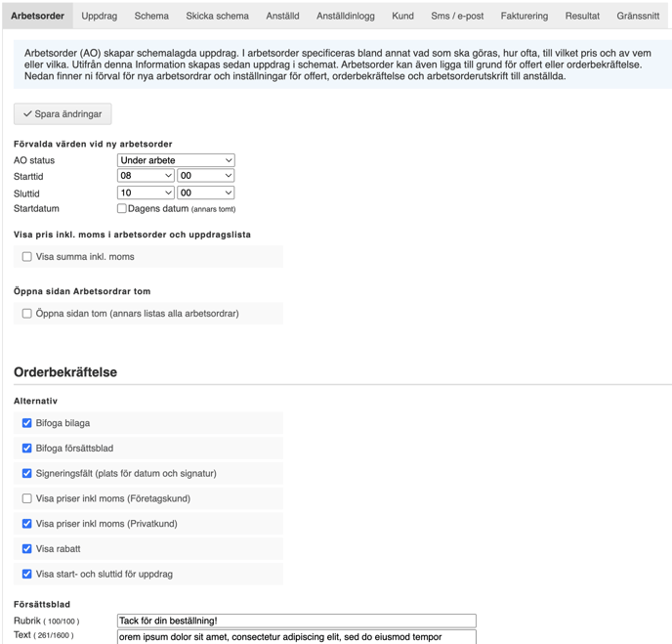The height and width of the screenshot is (644, 672).
Task: Open the Starttid hour dropdown
Action: (x=146, y=176)
